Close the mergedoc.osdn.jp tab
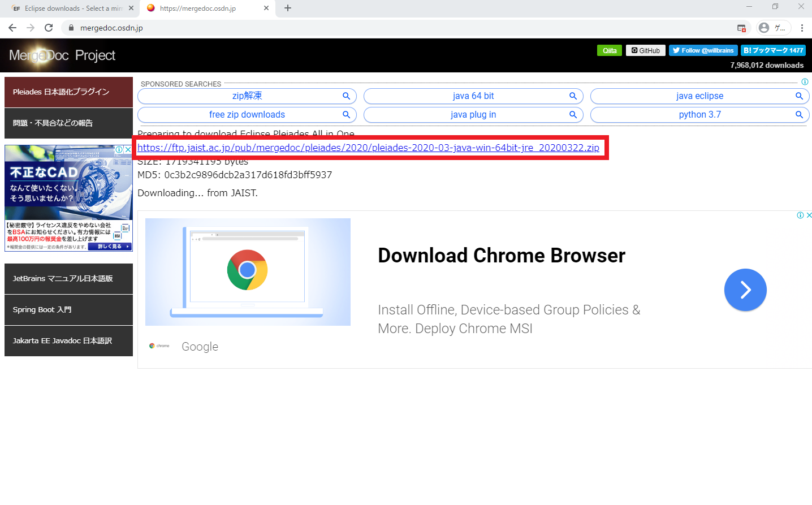This screenshot has height=505, width=812. pos(266,8)
